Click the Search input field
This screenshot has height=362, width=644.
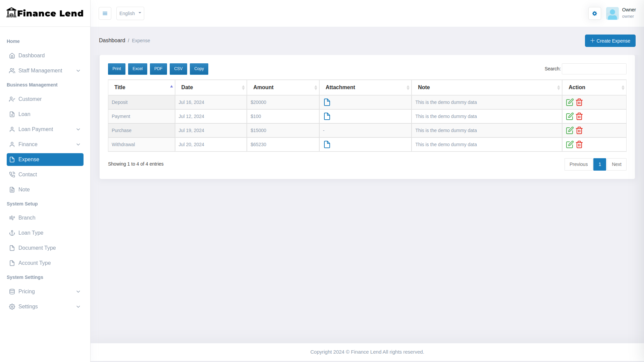coord(594,69)
